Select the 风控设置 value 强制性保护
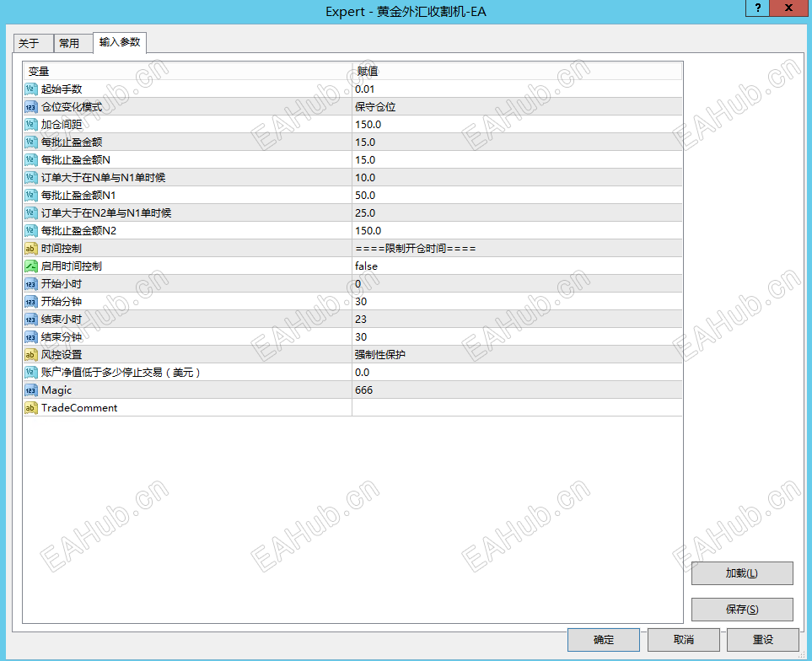The image size is (812, 661). pyautogui.click(x=517, y=355)
